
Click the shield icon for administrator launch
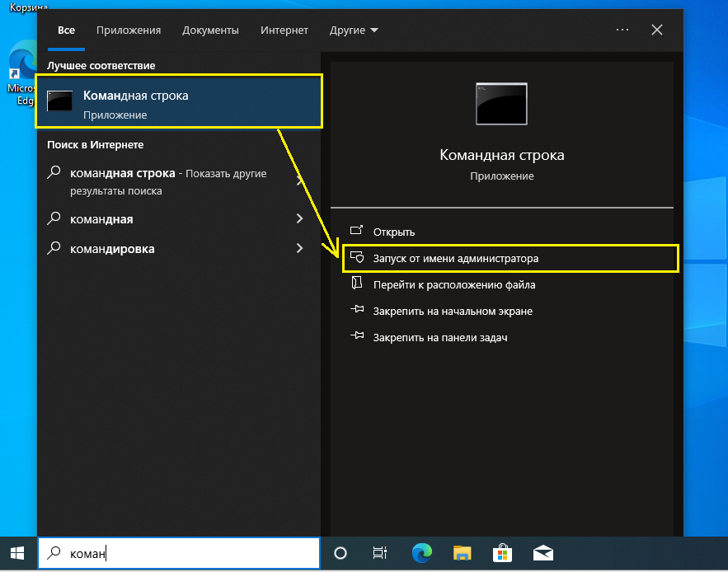coord(356,257)
